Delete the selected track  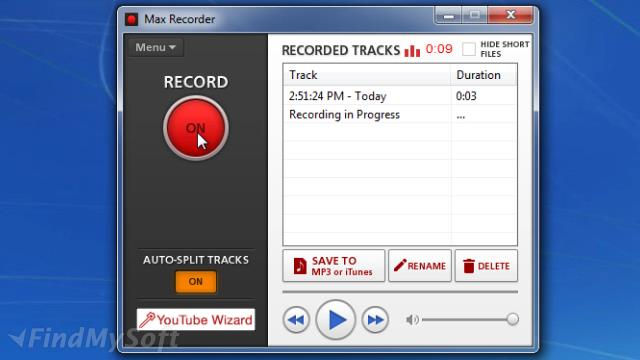point(486,266)
